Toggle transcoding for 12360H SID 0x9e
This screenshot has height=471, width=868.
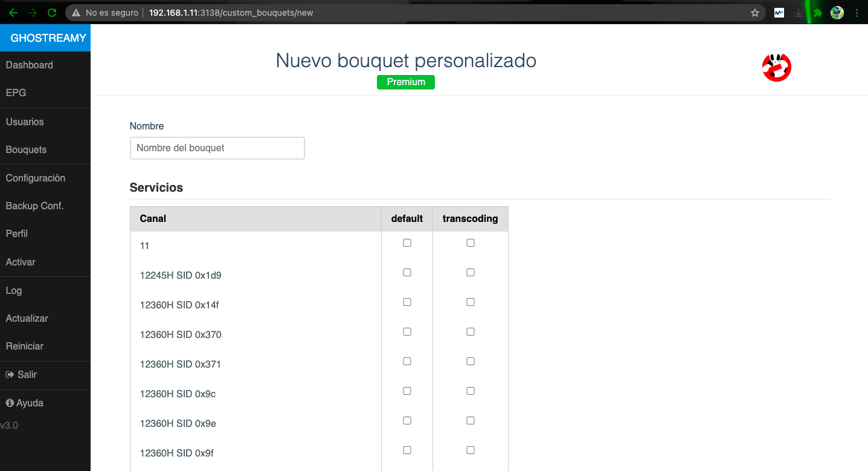click(471, 421)
